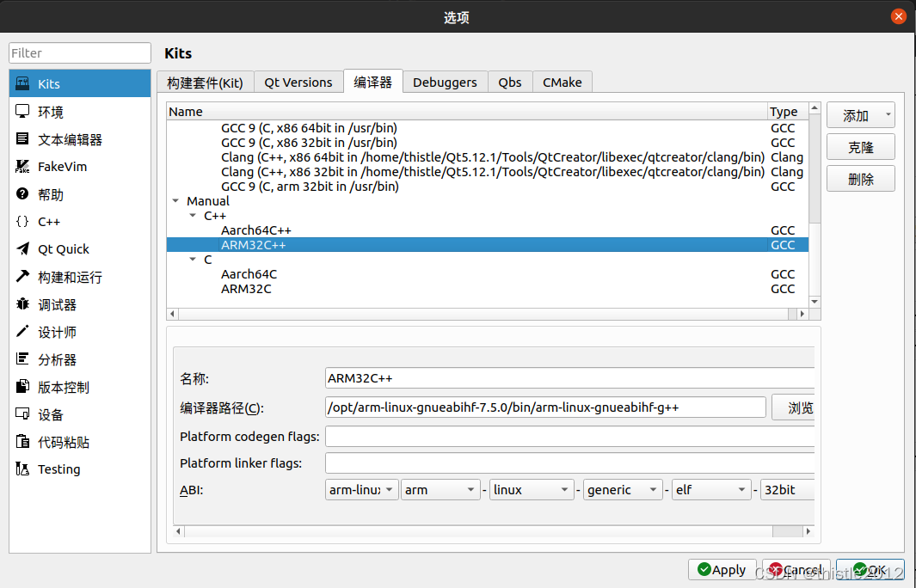Click the compiler list scroll-up arrow
The width and height of the screenshot is (916, 588).
tap(815, 108)
